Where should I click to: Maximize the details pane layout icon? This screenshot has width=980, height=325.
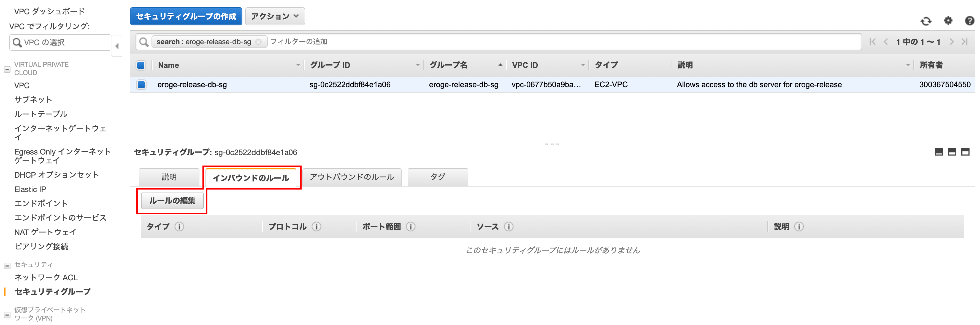965,152
